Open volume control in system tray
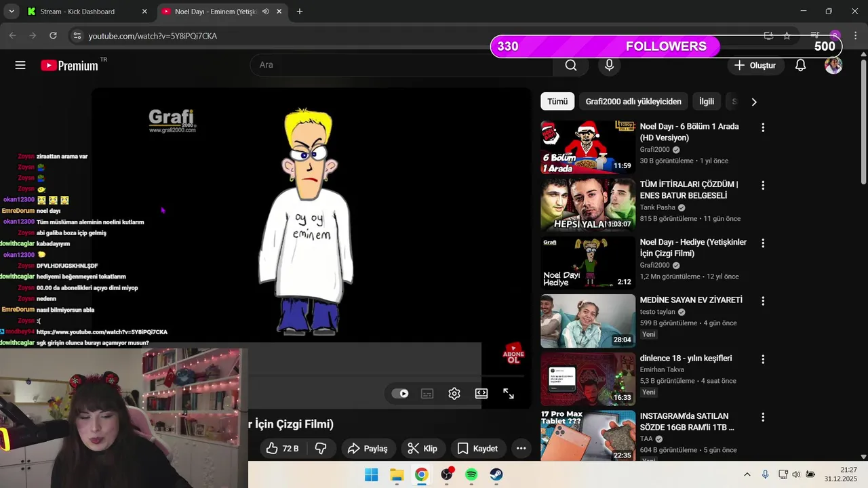 [796, 474]
